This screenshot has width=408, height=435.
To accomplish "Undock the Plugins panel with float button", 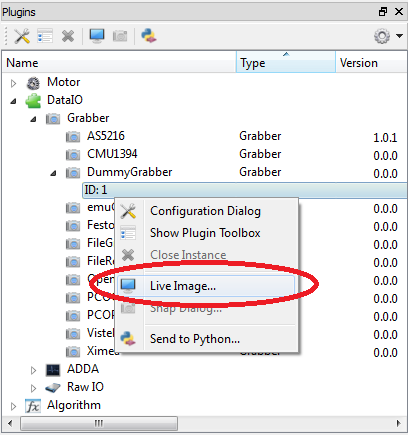I will 383,12.
